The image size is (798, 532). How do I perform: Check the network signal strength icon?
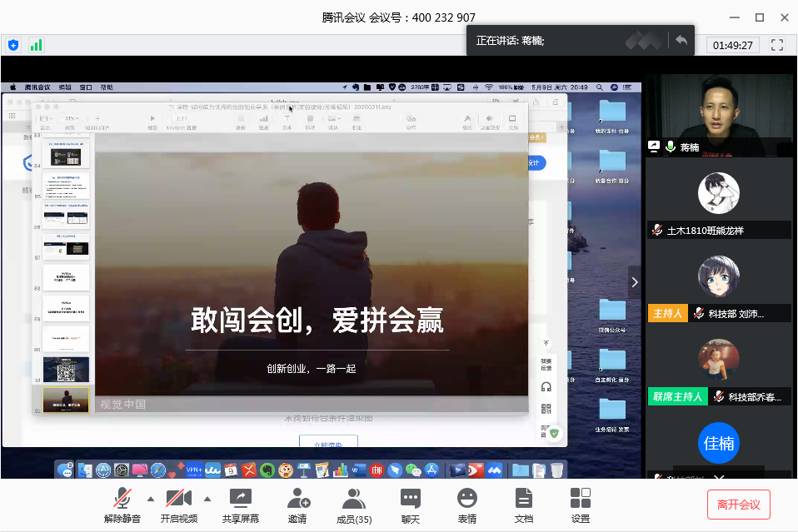36,45
